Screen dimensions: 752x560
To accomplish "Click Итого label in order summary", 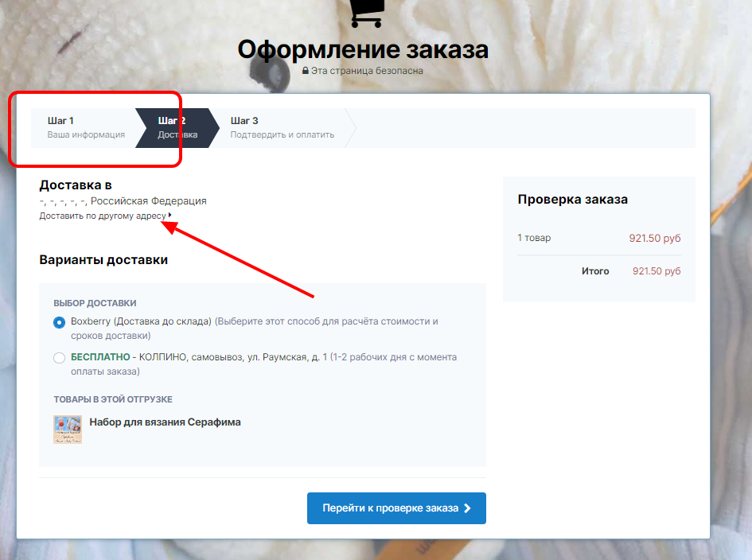I will click(x=595, y=271).
